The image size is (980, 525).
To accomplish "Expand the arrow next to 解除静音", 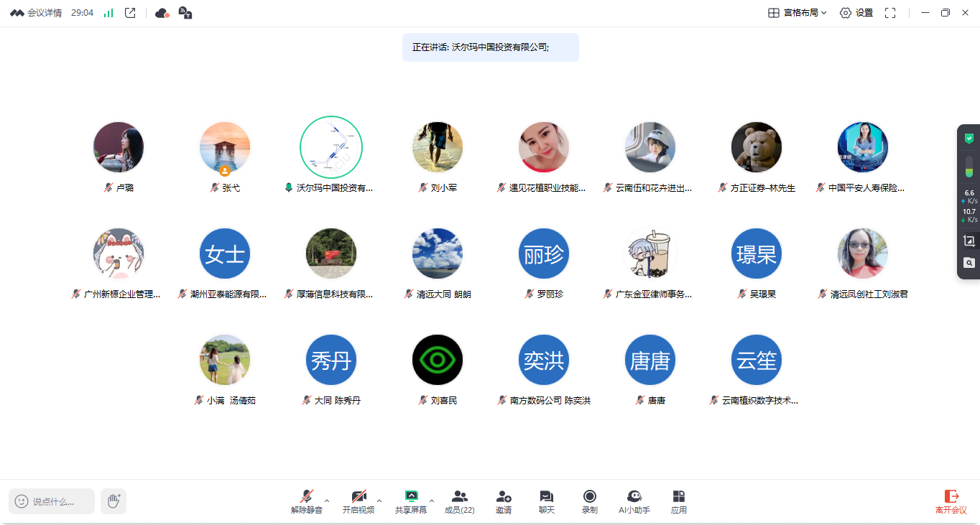I will 327,501.
